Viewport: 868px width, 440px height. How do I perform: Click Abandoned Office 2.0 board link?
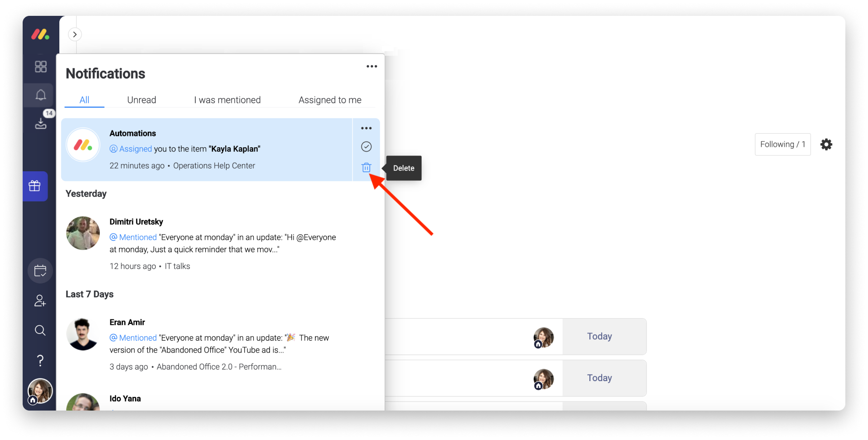(x=219, y=367)
